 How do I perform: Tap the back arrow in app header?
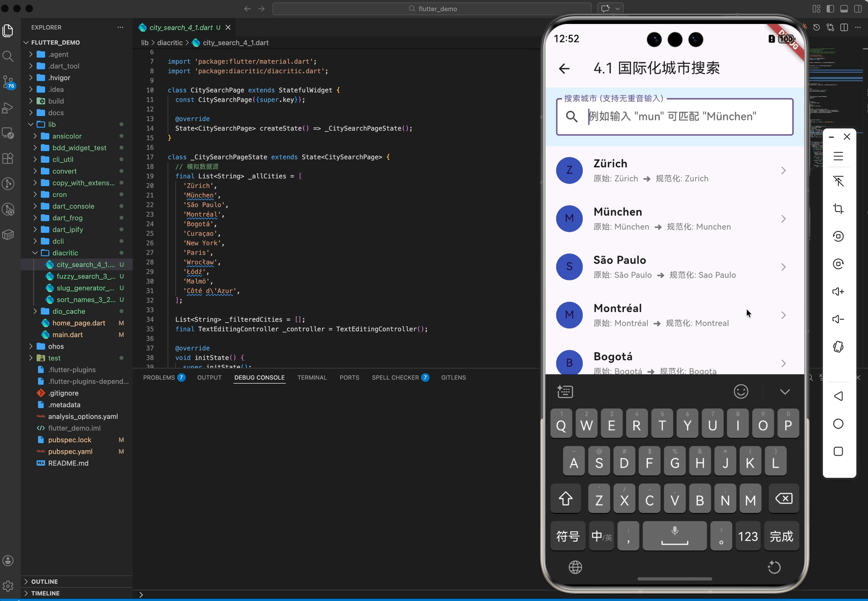click(x=564, y=68)
